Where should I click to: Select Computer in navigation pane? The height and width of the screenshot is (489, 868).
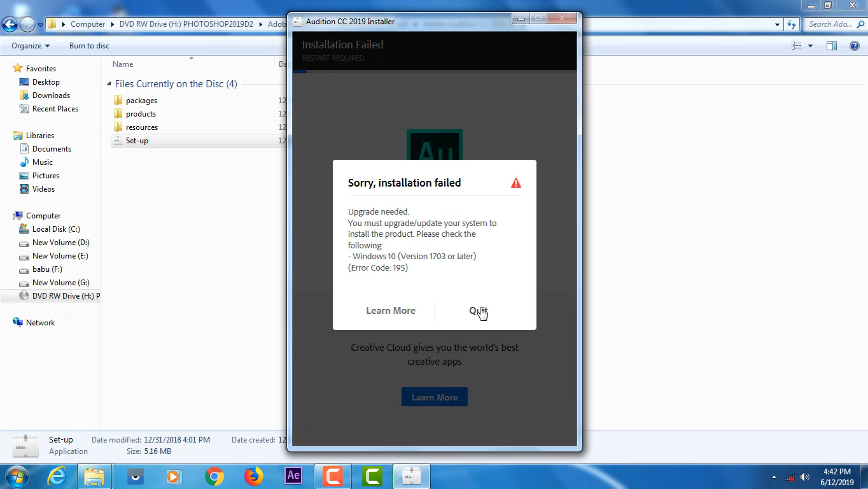point(43,216)
